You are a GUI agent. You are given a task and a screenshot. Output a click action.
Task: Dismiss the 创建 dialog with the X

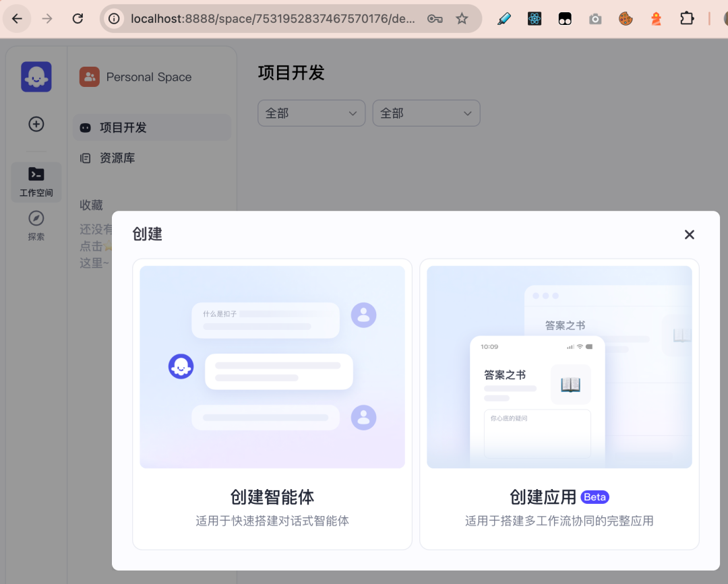click(x=689, y=234)
